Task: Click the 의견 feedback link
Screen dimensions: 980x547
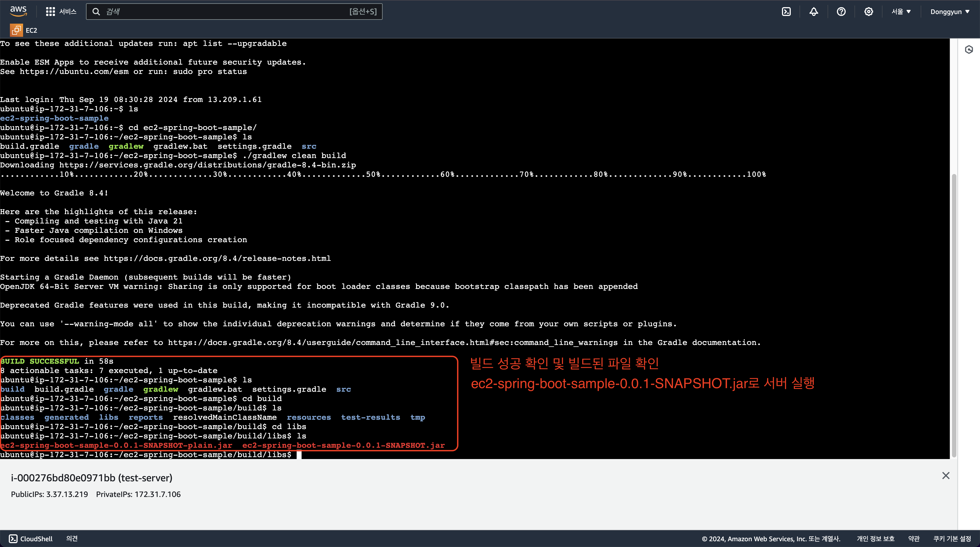Action: (x=71, y=538)
